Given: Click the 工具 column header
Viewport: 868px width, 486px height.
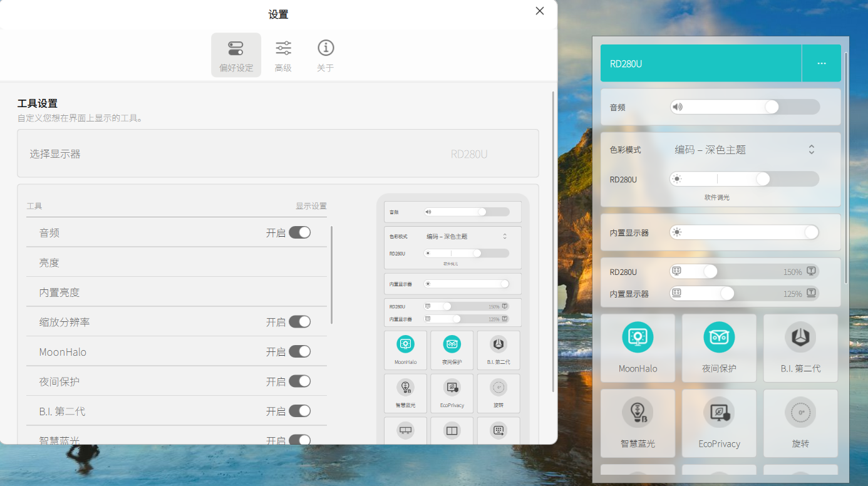Looking at the screenshot, I should (34, 206).
